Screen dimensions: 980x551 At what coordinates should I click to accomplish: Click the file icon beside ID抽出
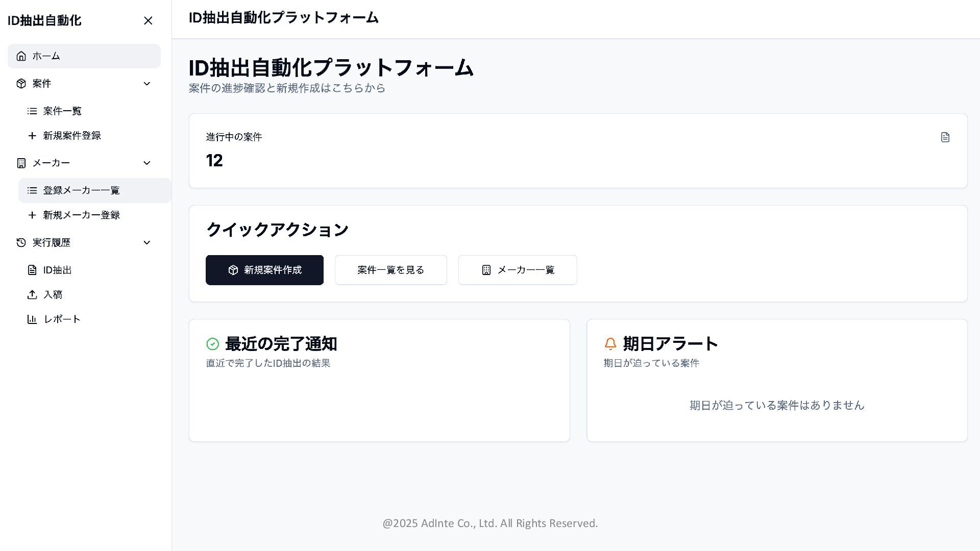[x=32, y=270]
